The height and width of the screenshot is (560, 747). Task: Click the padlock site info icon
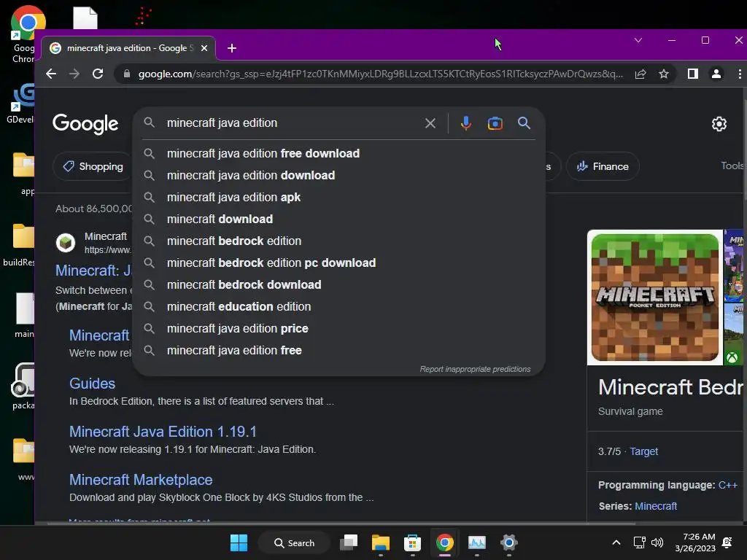click(x=127, y=74)
